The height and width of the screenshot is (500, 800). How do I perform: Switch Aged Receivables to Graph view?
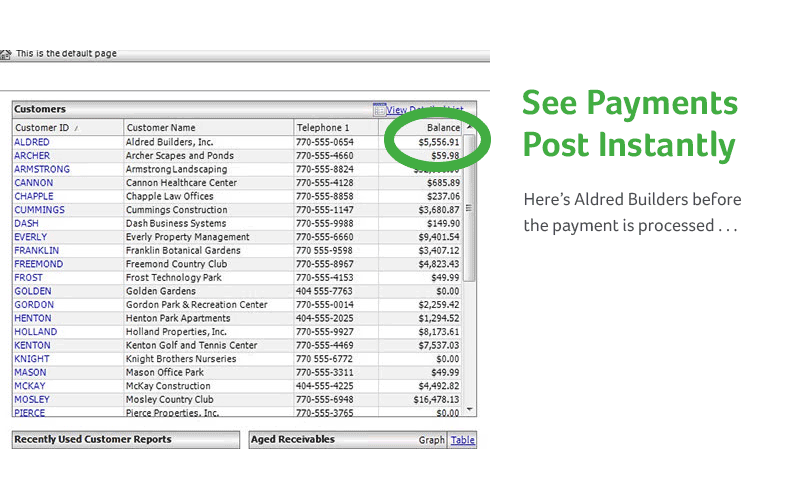point(431,440)
